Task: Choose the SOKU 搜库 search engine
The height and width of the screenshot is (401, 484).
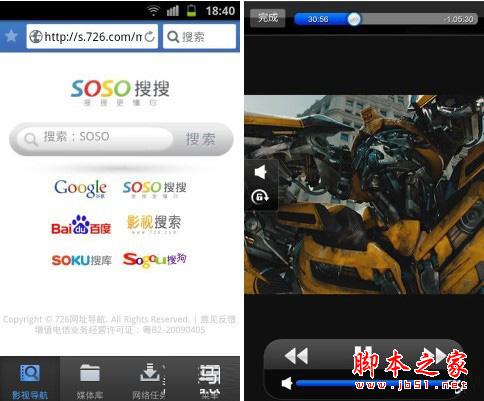Action: (81, 260)
